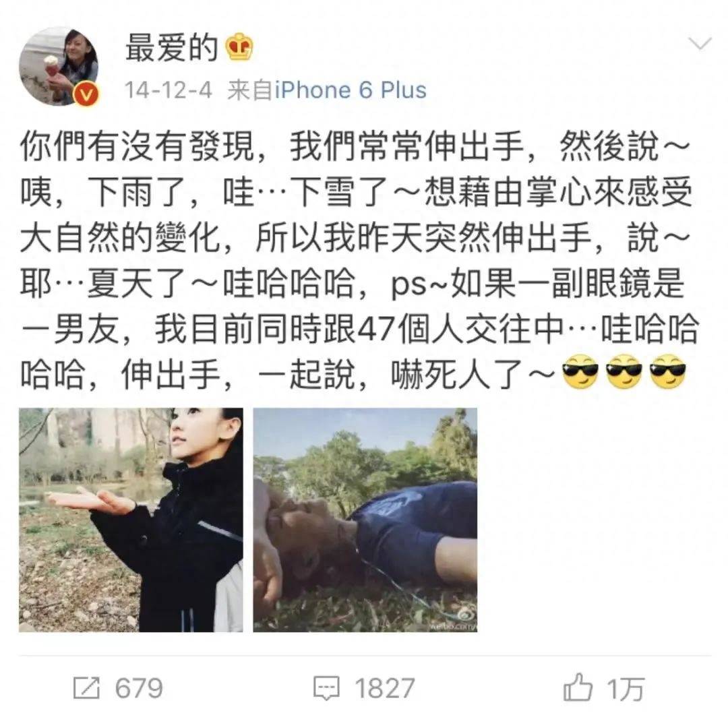Tap the middle sunglasses emoji
Image resolution: width=728 pixels, height=713 pixels.
pos(624,371)
